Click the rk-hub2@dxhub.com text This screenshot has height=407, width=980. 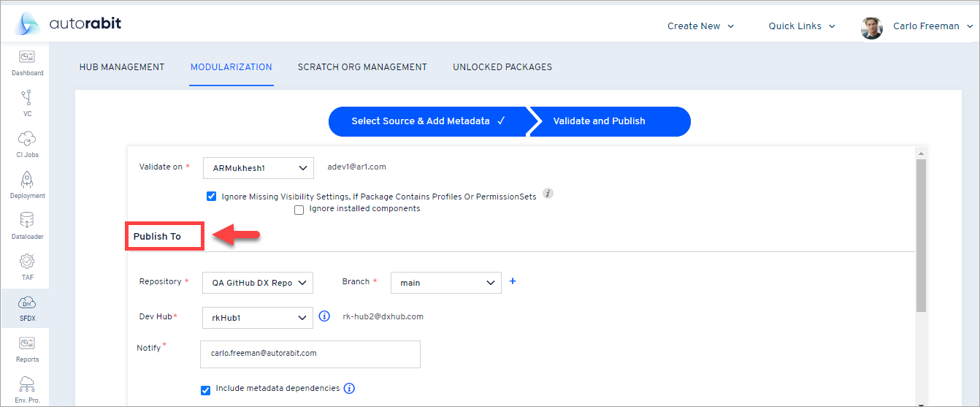[383, 317]
